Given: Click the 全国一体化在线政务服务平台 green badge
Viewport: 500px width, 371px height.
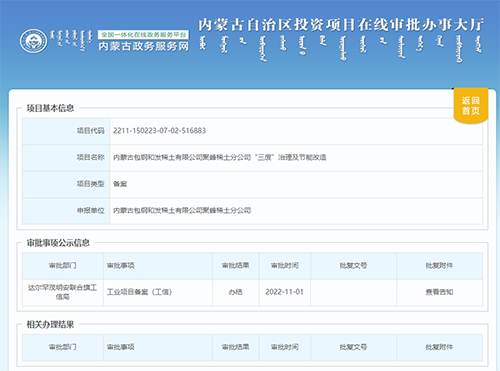Looking at the screenshot, I should [143, 35].
